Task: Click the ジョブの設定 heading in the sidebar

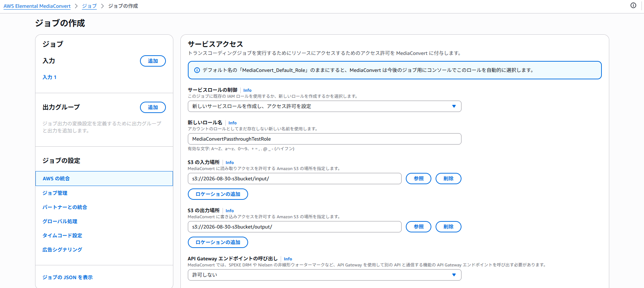Action: click(x=61, y=160)
